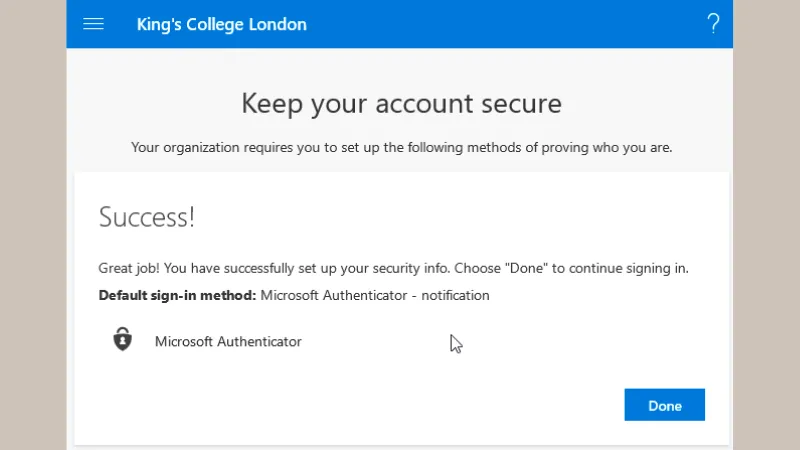Click the beige margin left of page
Viewport: 800px width, 450px height.
pyautogui.click(x=33, y=225)
